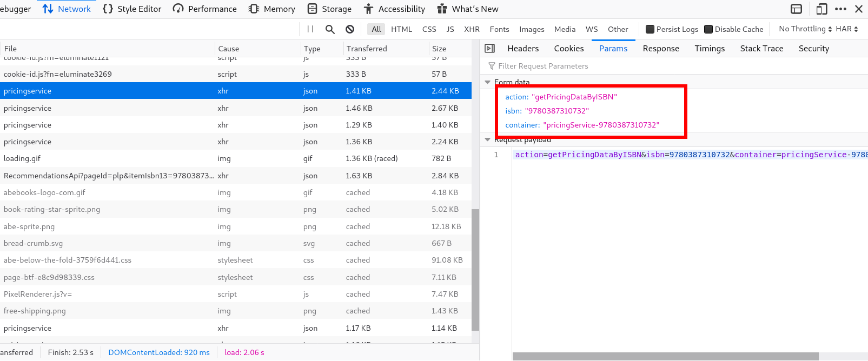The width and height of the screenshot is (868, 361).
Task: Filter requests by JS
Action: coord(450,29)
